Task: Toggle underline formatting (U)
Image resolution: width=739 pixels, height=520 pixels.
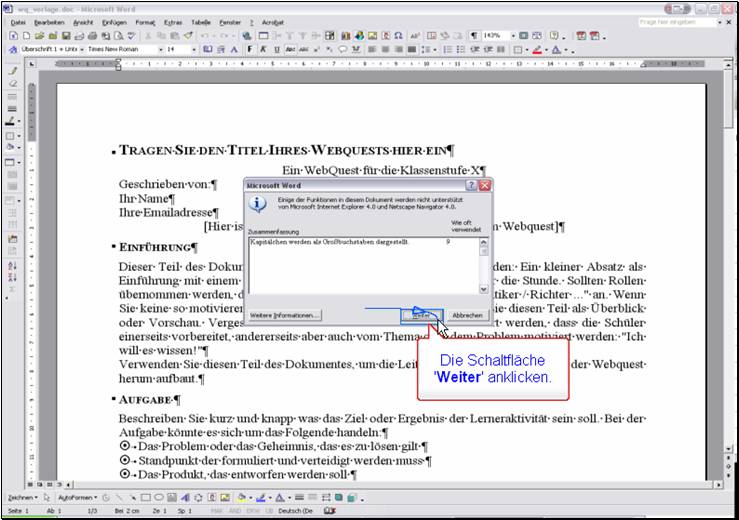Action: click(276, 49)
